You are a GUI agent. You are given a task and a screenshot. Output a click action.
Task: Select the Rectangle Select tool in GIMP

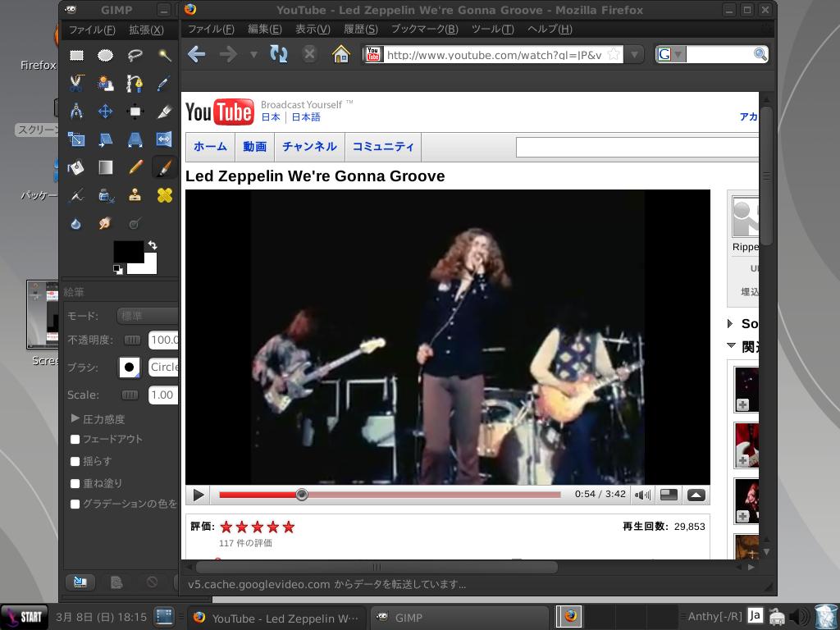76,56
